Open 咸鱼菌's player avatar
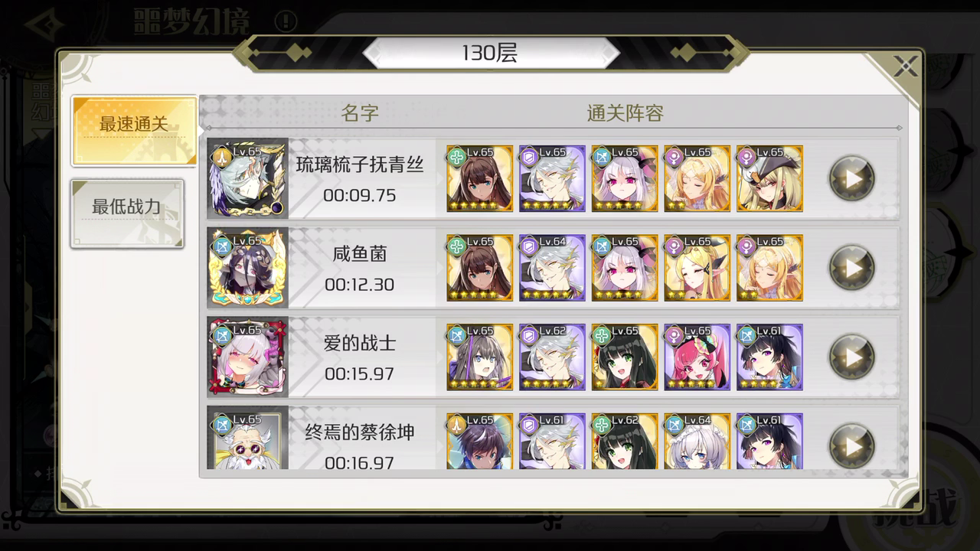Screen dimensions: 980x551 (x=247, y=268)
